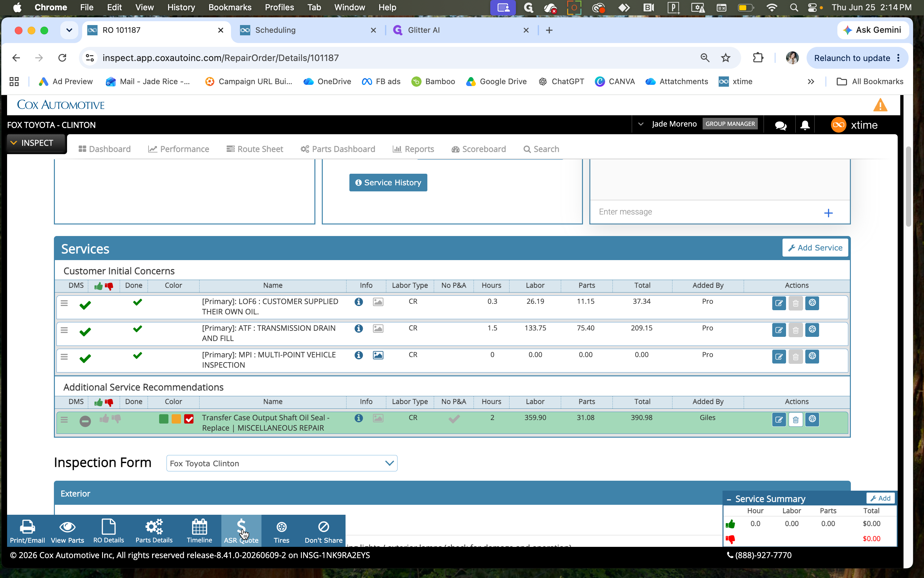The height and width of the screenshot is (578, 924).
Task: Open Route Sheet tab
Action: (x=255, y=149)
